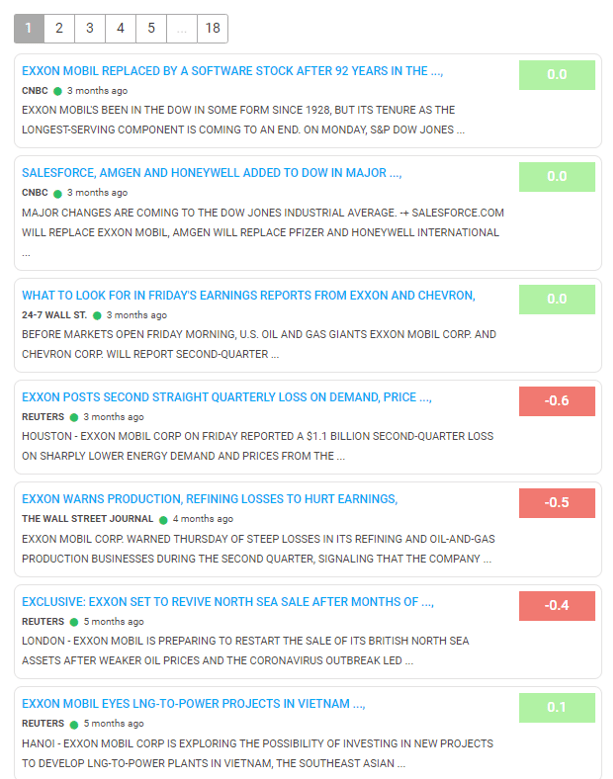Jump to last page 18
This screenshot has height=779, width=613.
coord(212,28)
